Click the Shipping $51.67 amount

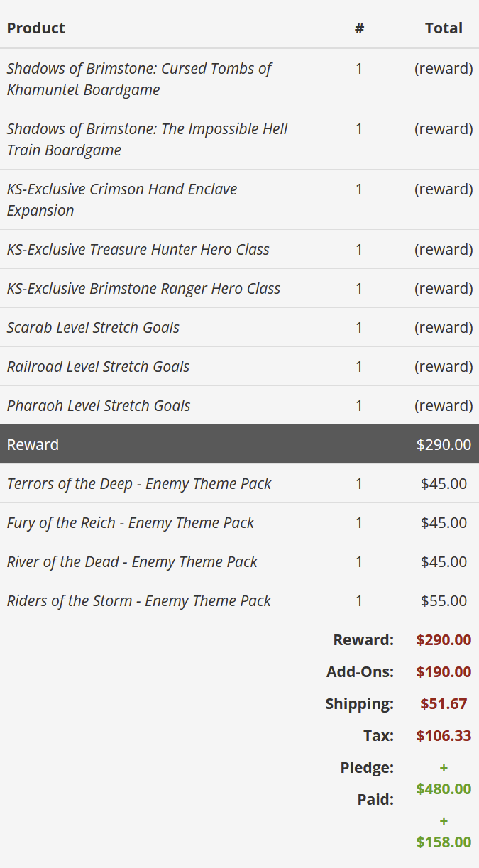pos(444,703)
